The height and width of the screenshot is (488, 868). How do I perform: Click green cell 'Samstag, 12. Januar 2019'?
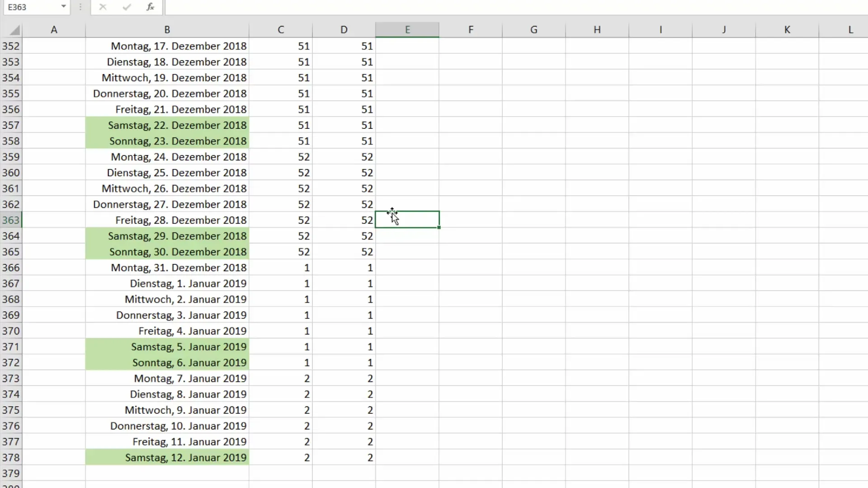[x=167, y=457]
